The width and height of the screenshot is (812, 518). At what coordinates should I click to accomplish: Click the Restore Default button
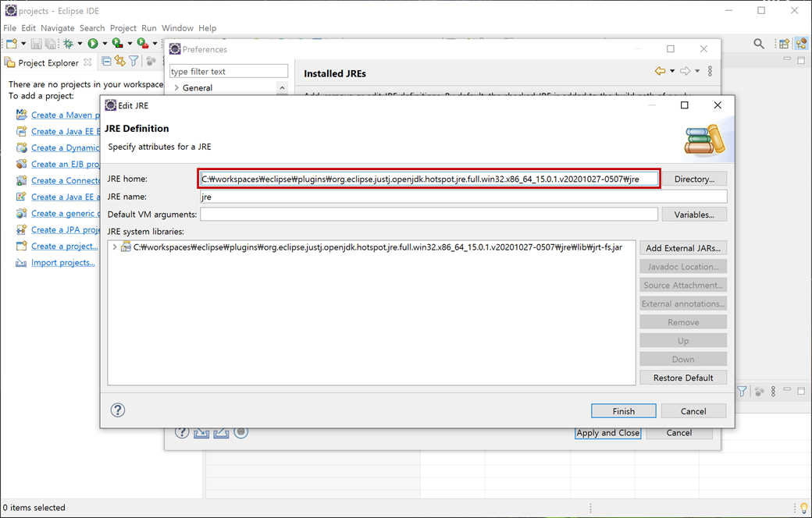point(683,378)
